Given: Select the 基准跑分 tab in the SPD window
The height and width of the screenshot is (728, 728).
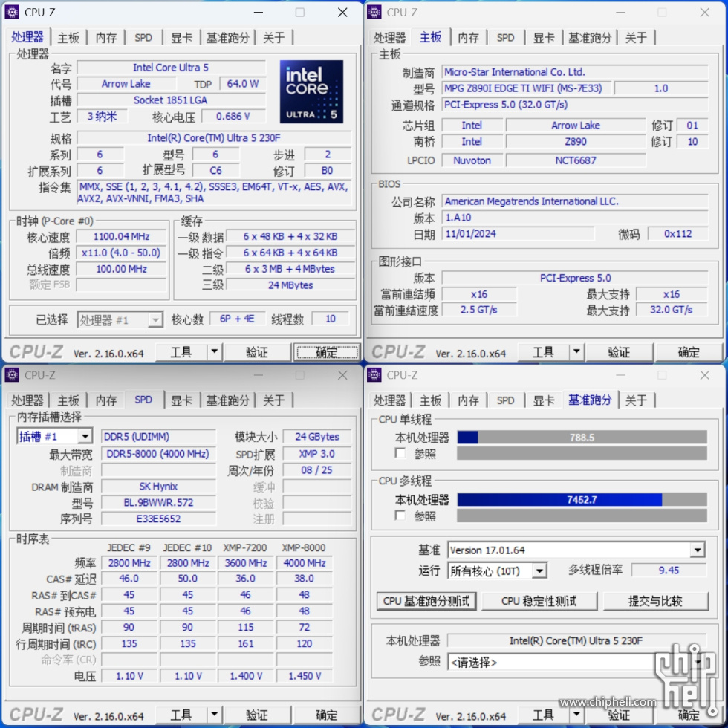Looking at the screenshot, I should point(227,400).
